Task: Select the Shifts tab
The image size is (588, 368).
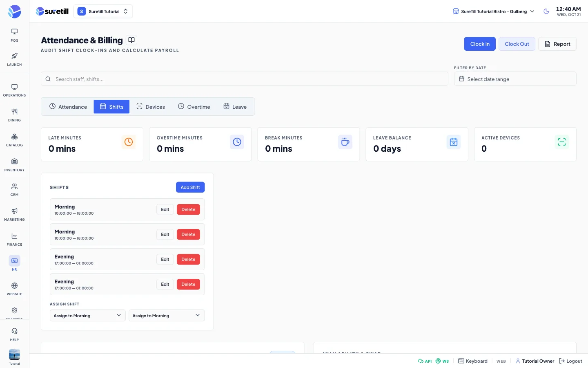Action: click(x=111, y=107)
